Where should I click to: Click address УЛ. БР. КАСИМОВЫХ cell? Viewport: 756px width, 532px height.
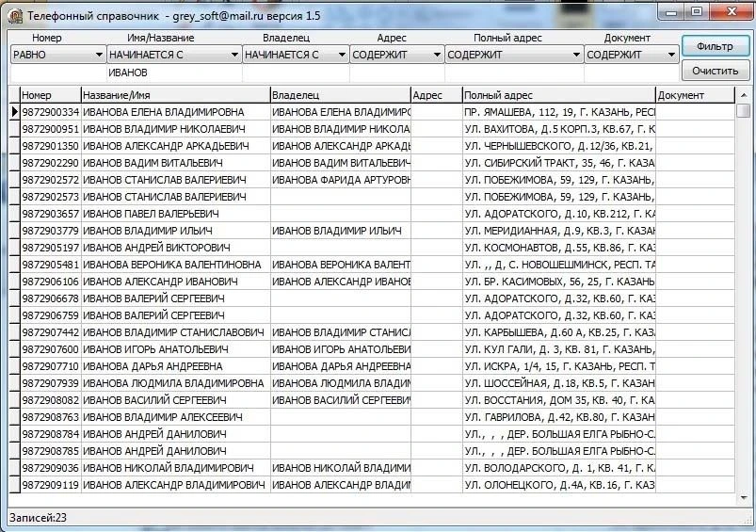click(559, 282)
